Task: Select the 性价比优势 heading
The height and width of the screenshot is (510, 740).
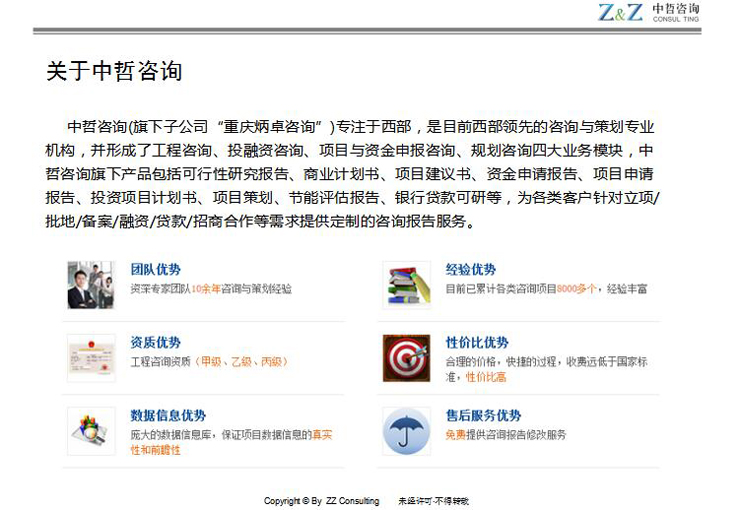Action: pyautogui.click(x=477, y=343)
